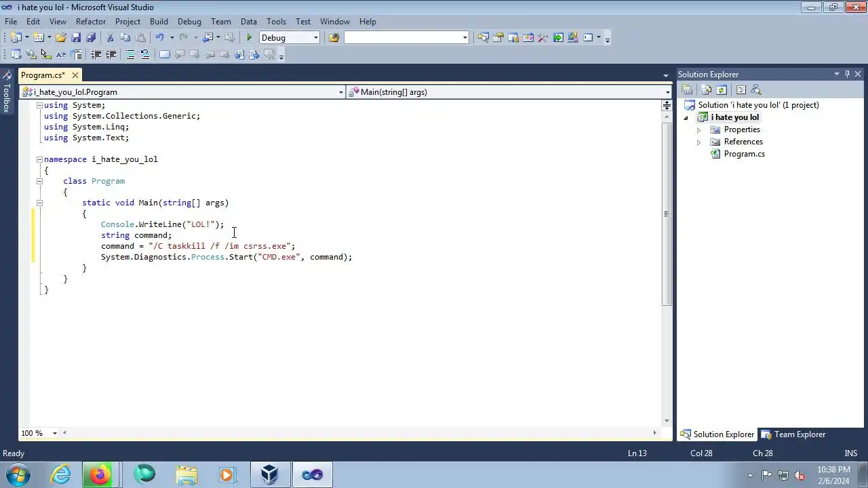
Task: Open the Refactor menu
Action: (x=91, y=22)
